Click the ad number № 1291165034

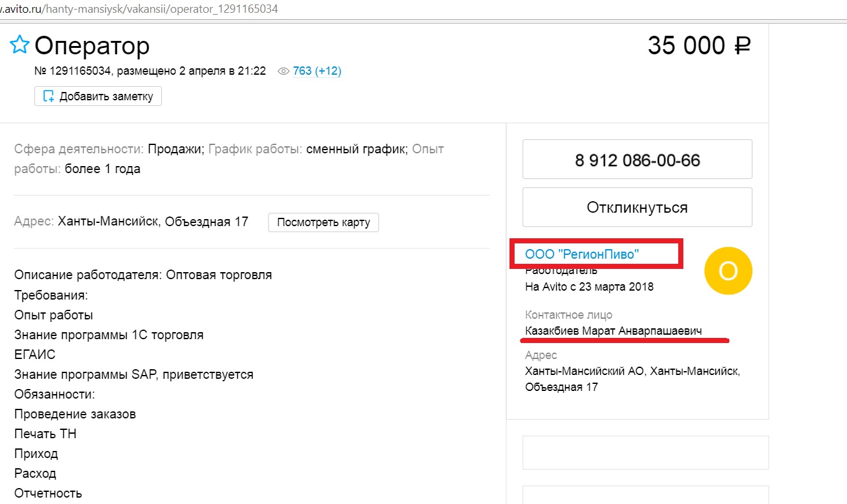click(x=73, y=72)
